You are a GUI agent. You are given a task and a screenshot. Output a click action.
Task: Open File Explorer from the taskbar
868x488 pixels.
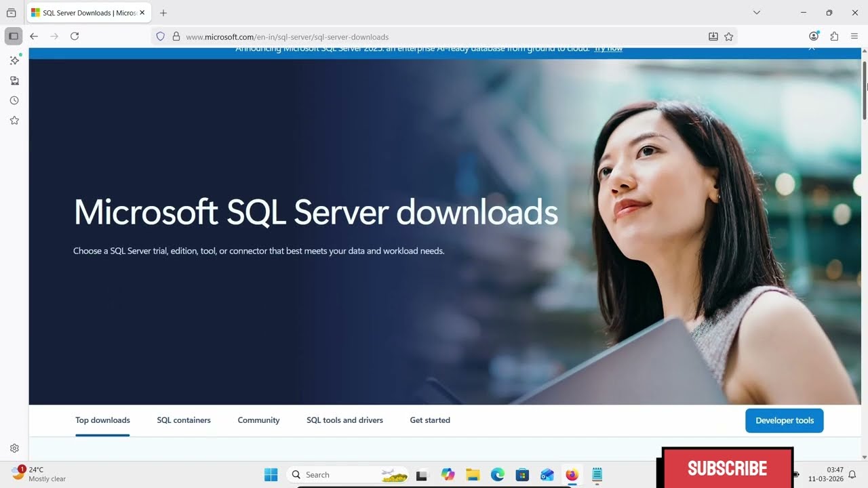pos(473,474)
